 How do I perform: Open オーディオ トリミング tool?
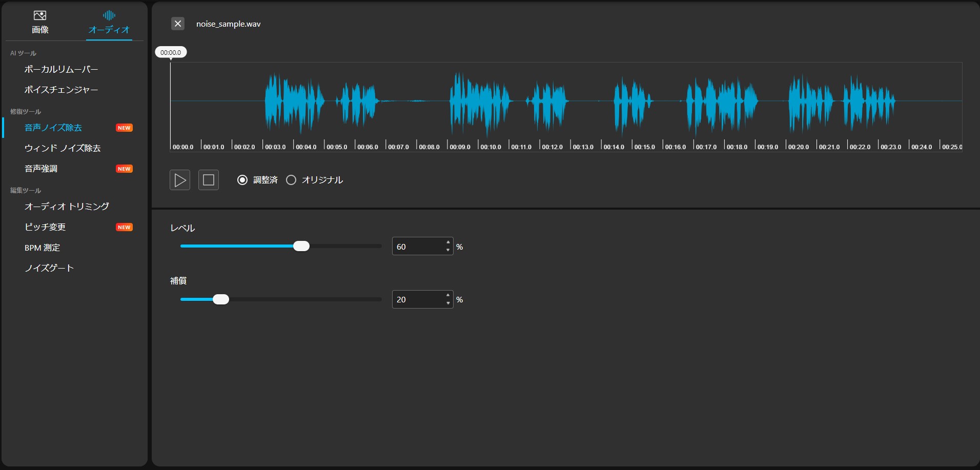pos(67,207)
